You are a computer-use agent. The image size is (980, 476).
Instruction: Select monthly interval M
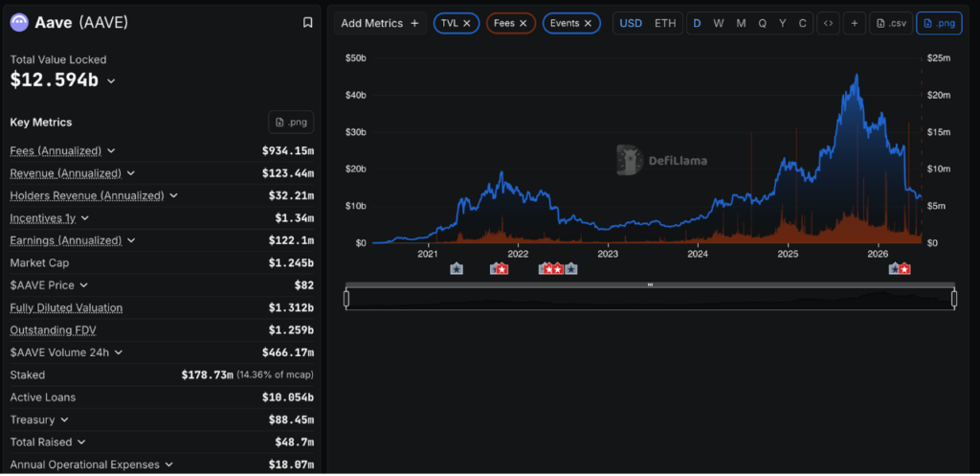(741, 23)
